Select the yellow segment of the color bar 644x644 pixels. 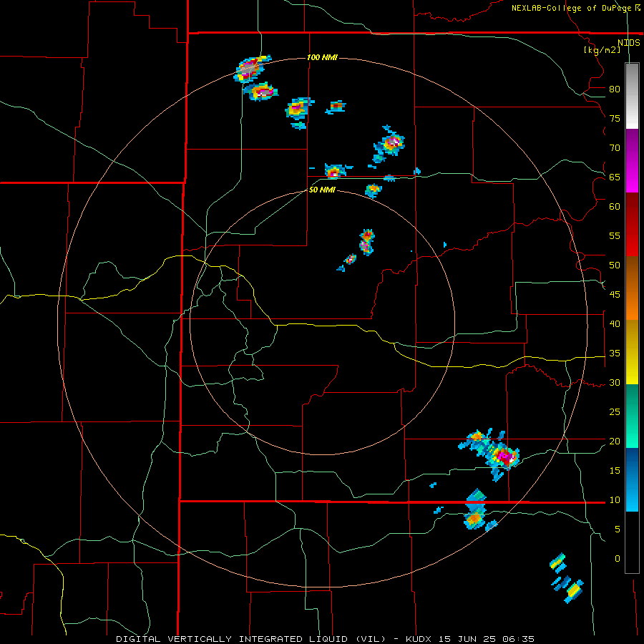point(632,352)
